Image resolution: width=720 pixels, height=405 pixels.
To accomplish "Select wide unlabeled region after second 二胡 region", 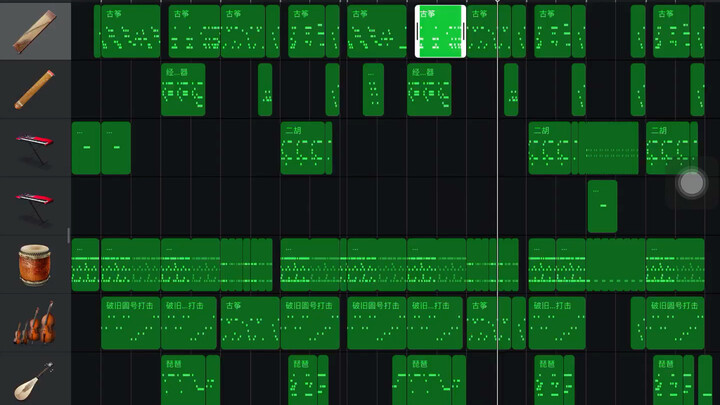I will tap(608, 148).
